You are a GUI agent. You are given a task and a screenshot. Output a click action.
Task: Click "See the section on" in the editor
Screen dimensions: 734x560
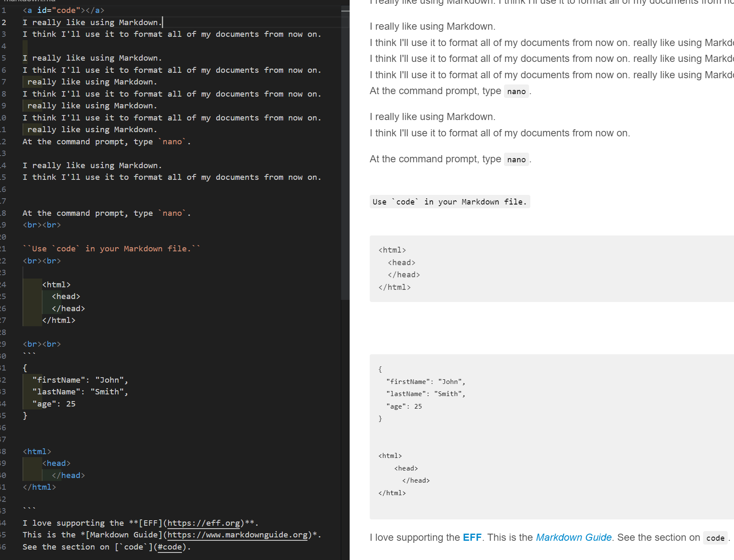point(66,547)
